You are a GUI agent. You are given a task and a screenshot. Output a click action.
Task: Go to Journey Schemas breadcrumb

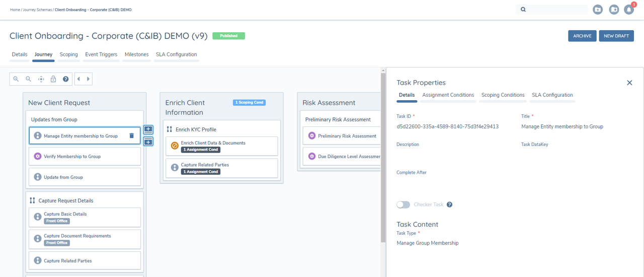tap(38, 10)
